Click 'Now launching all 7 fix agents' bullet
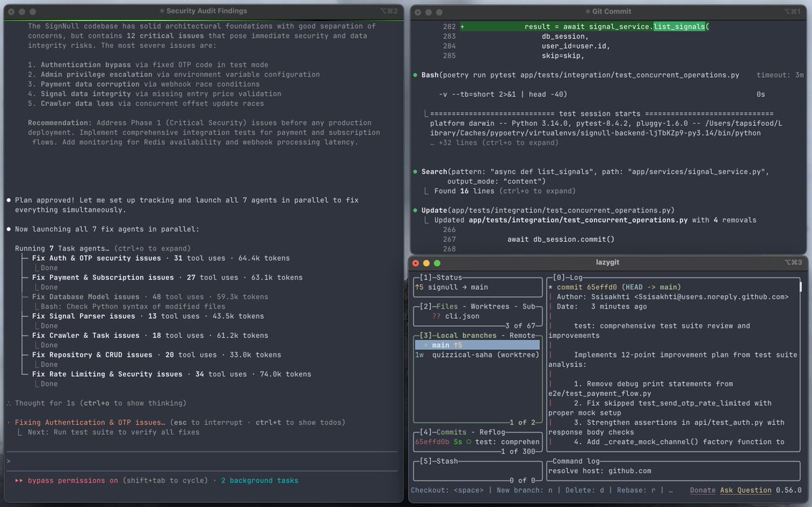Screen dimensions: 812x507 (8, 229)
